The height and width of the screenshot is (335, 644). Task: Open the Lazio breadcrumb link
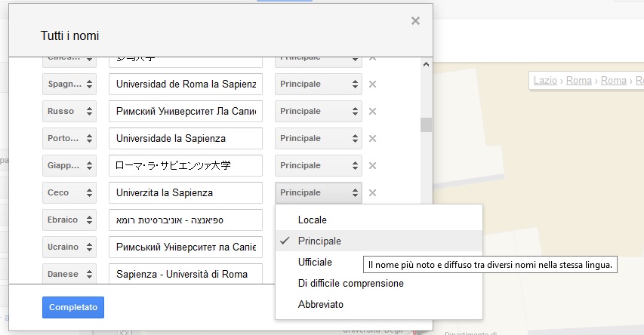pos(545,81)
